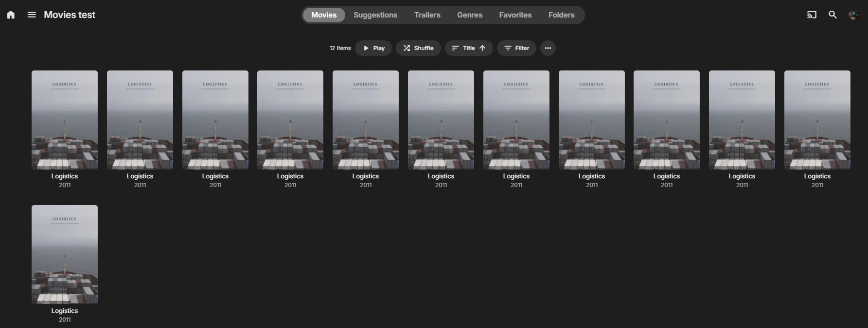Screen dimensions: 868x328
Task: Select the Genres tab
Action: pos(470,15)
